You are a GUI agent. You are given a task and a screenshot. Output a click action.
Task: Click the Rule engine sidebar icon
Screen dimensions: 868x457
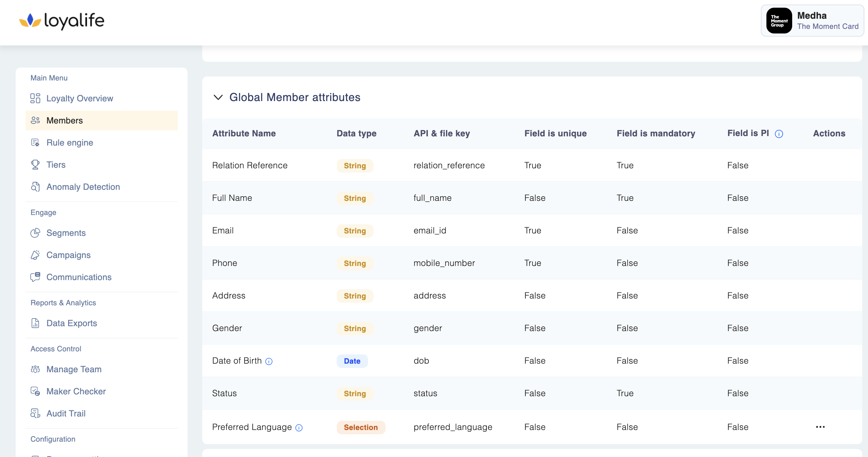[35, 143]
